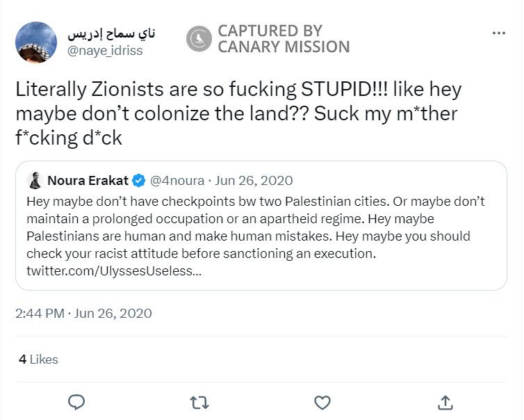Click the share upload icon

(445, 402)
